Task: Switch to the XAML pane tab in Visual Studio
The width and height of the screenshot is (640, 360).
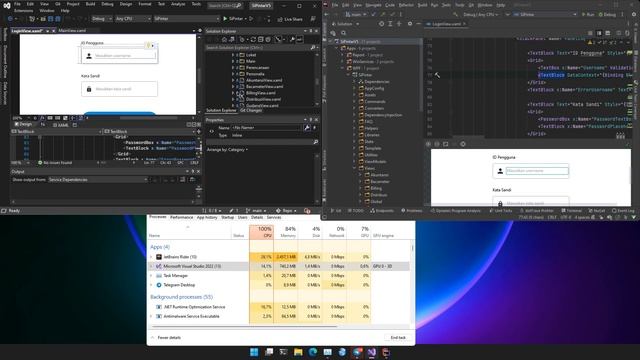Action: coord(60,125)
